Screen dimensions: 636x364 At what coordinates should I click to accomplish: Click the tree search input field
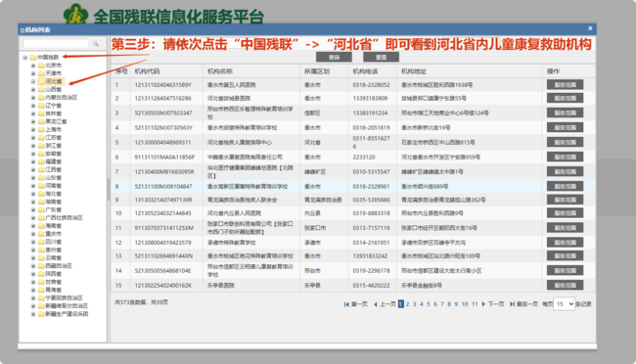(x=56, y=43)
